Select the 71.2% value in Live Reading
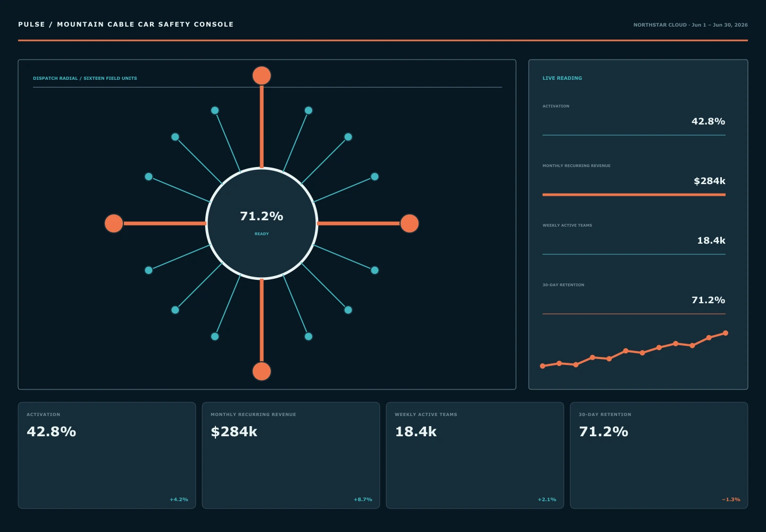Image resolution: width=766 pixels, height=532 pixels. [x=708, y=300]
